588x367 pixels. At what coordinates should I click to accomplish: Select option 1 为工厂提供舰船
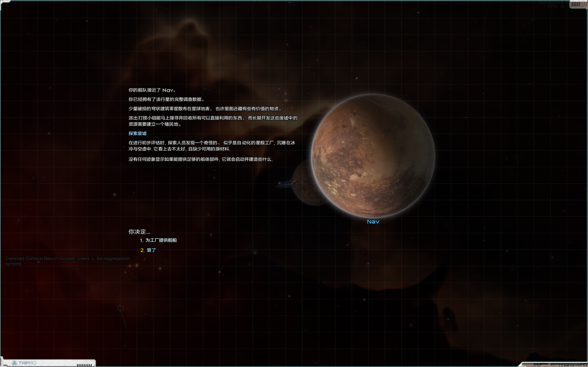point(161,240)
